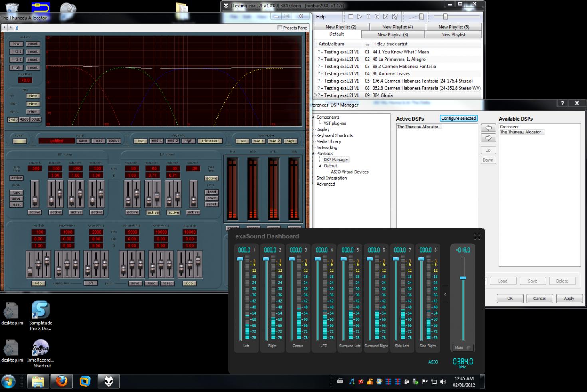Click the music note icon in system tray
The image size is (587, 392).
tap(351, 382)
